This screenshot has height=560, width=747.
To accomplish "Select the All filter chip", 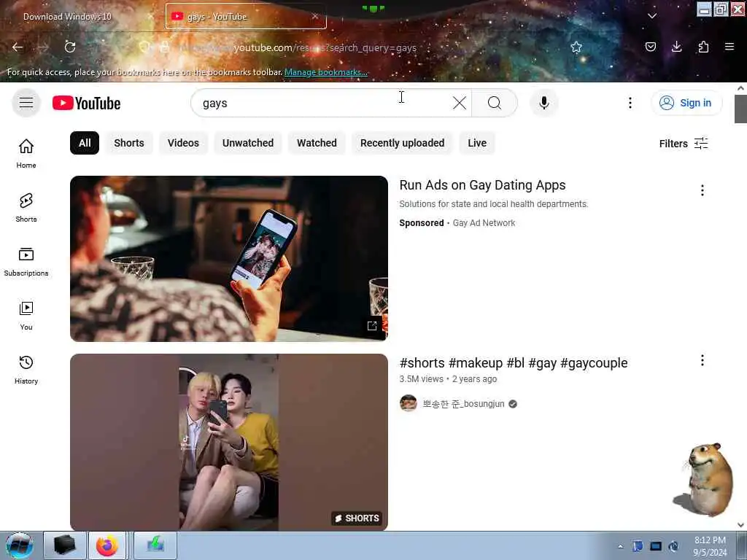I will [85, 143].
